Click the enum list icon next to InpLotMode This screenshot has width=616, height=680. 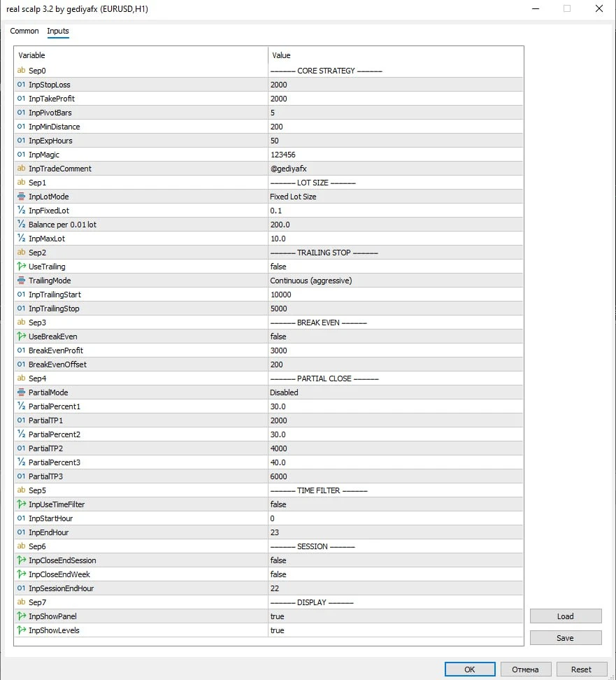tap(22, 197)
